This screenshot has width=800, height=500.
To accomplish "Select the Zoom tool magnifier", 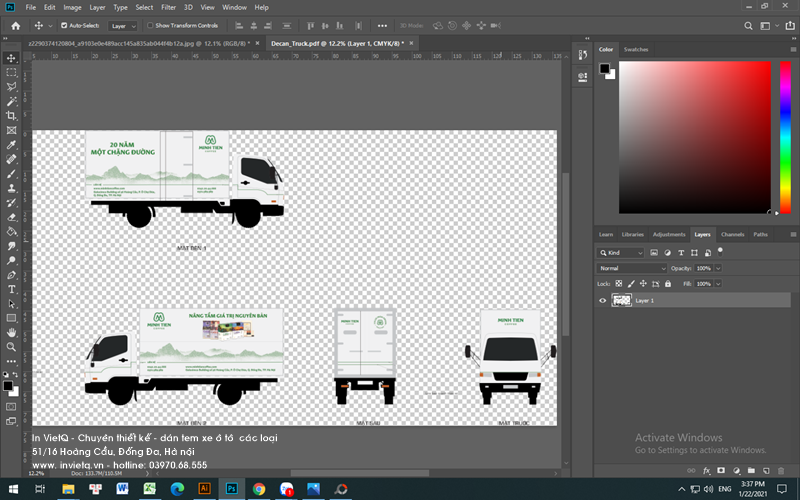I will (x=11, y=347).
